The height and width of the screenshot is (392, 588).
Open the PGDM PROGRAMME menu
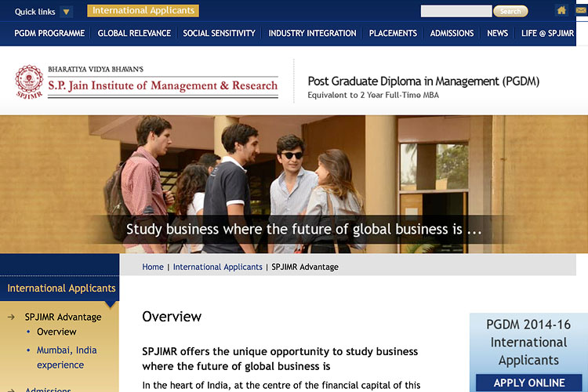(x=49, y=34)
